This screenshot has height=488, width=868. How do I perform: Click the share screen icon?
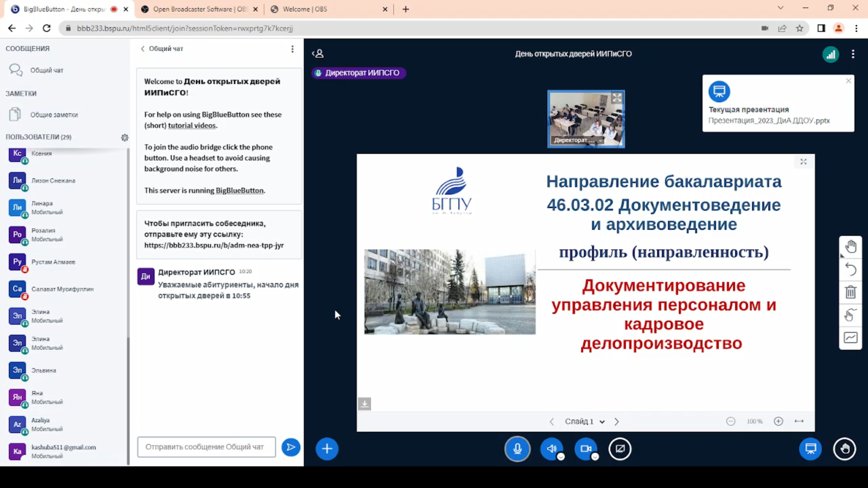(620, 449)
